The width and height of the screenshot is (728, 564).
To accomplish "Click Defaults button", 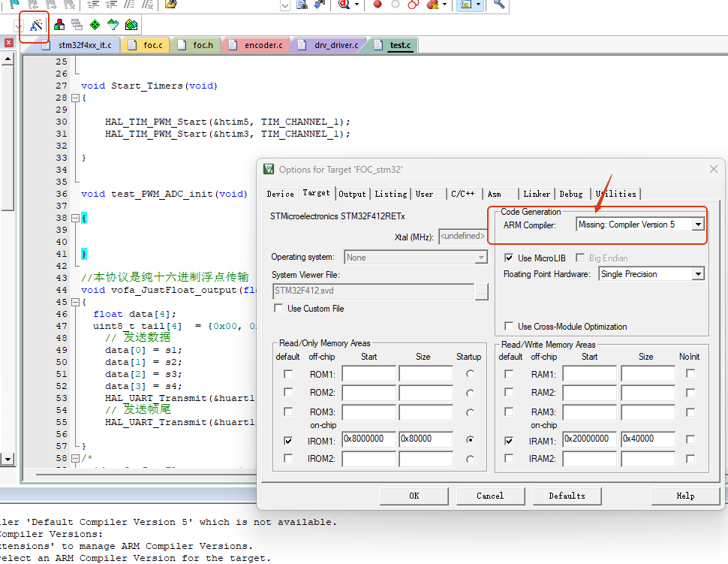I will click(567, 496).
